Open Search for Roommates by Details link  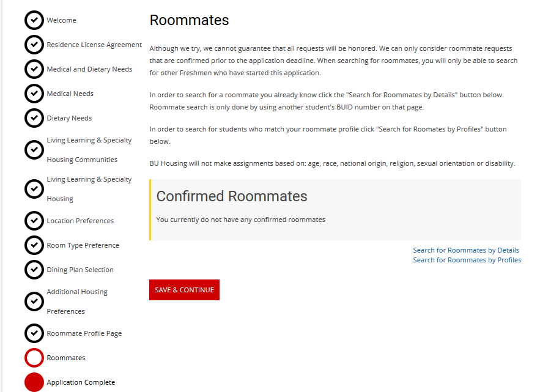click(x=466, y=250)
